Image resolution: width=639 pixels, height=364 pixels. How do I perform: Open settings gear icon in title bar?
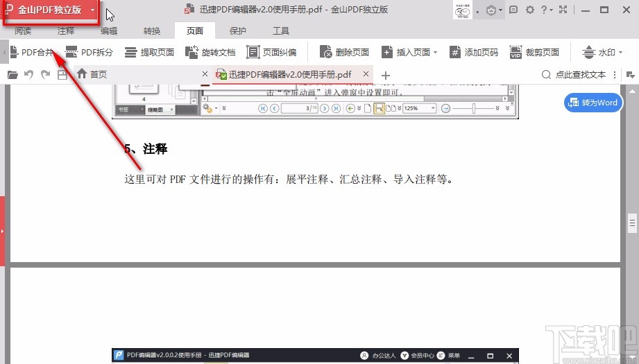(530, 10)
